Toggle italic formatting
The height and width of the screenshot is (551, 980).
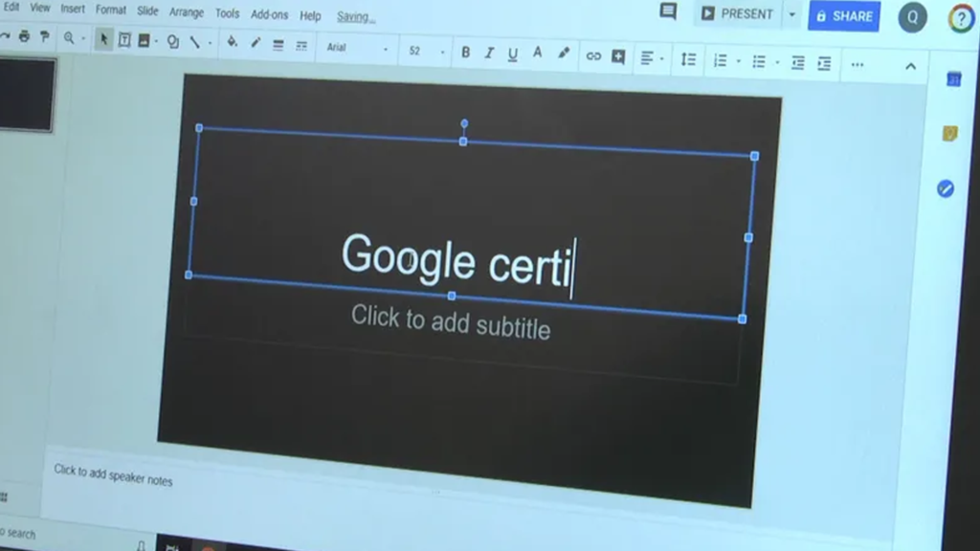[489, 54]
